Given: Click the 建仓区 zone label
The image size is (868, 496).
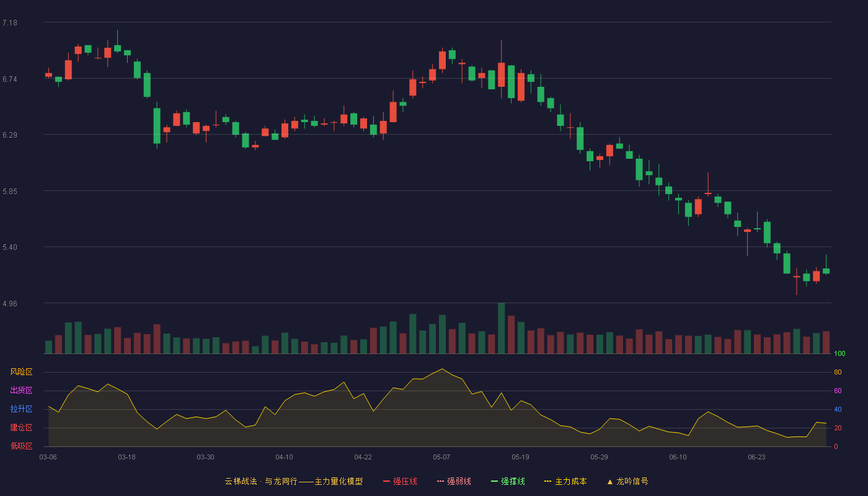Looking at the screenshot, I should [21, 428].
